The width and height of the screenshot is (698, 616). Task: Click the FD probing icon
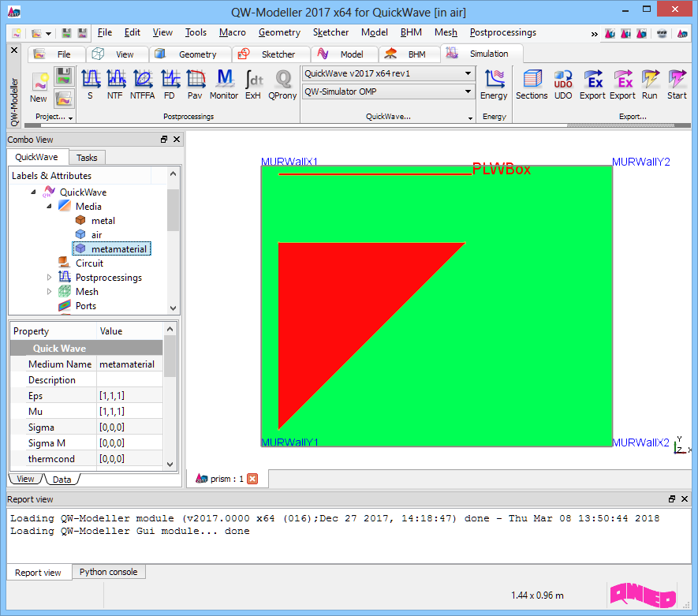(170, 84)
